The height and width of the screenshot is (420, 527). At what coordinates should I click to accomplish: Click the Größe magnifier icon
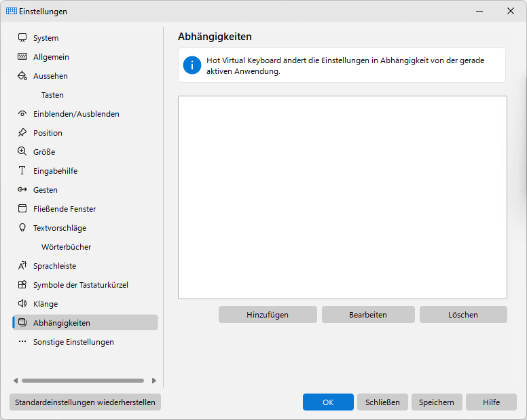click(22, 151)
